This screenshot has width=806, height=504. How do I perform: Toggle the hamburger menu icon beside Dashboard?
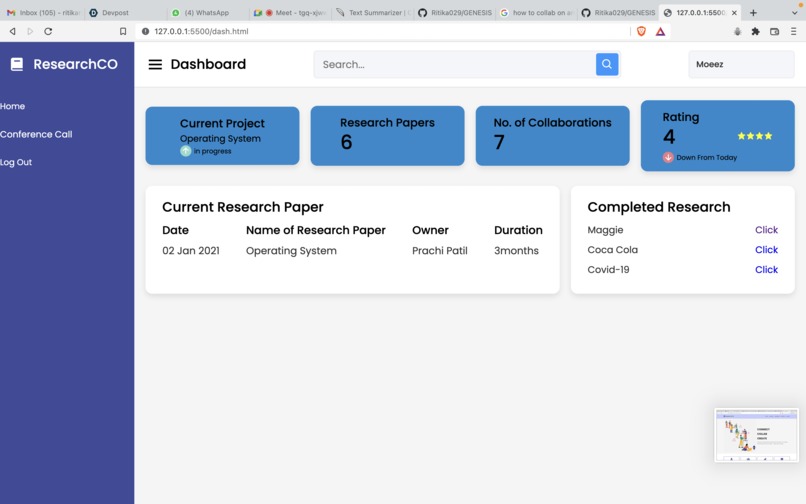pyautogui.click(x=155, y=64)
